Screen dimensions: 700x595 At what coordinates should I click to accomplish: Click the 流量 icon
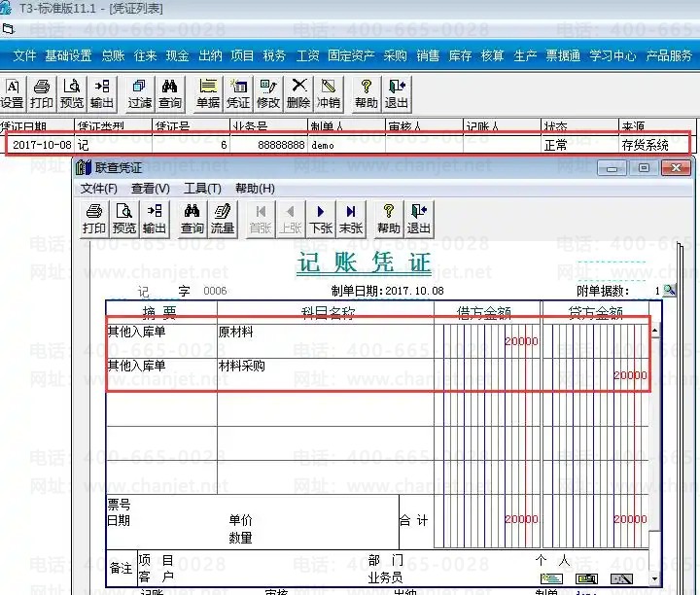223,219
